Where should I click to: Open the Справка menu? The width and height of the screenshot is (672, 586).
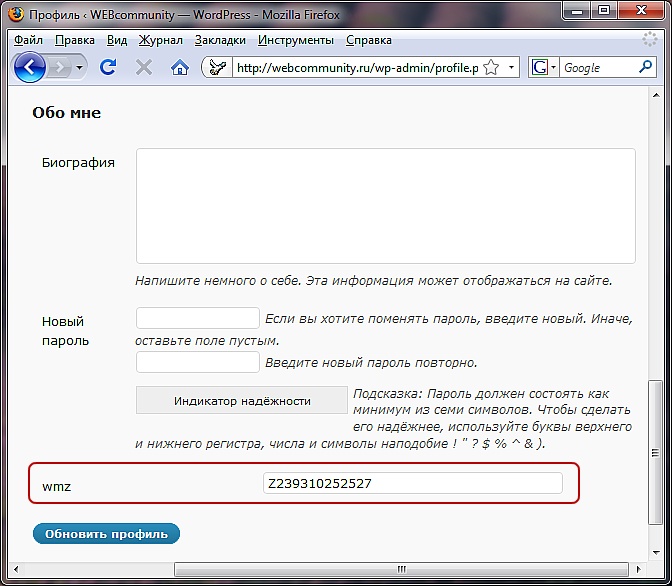click(369, 40)
